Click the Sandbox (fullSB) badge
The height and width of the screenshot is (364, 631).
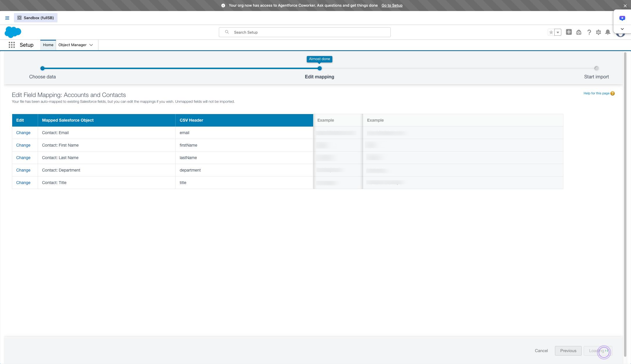click(36, 18)
